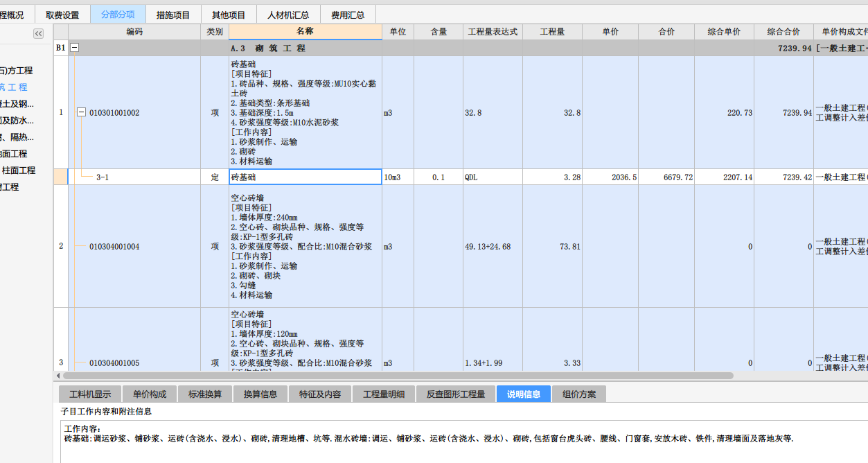Open the 措施项目 tab
Screen dimensions: 868x463
[x=173, y=15]
